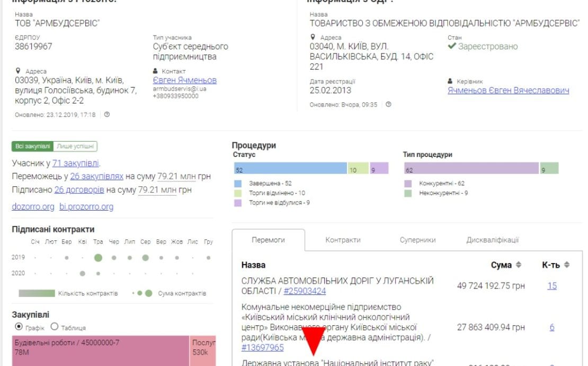Click the green procedure-type bar segment labeled 9
Viewport: 588px width, 366px height.
[549, 168]
